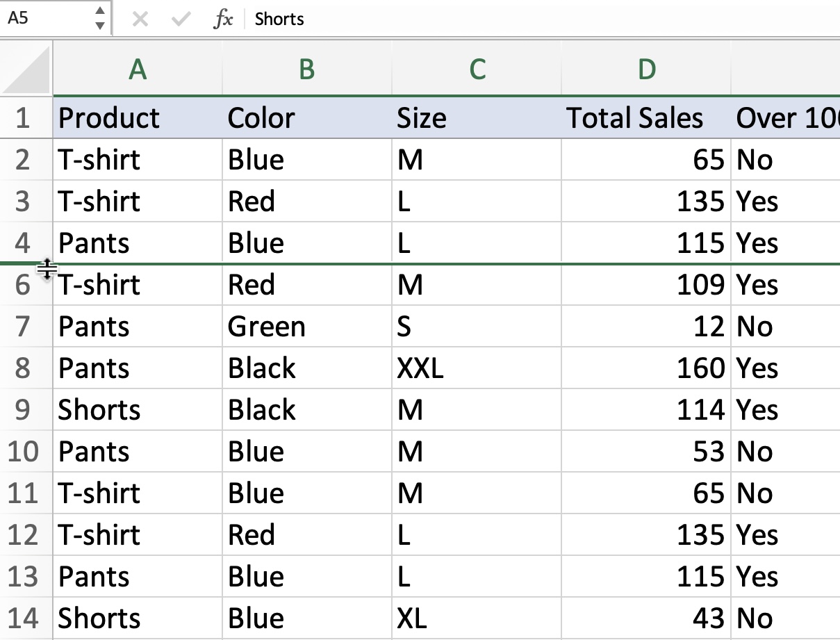Select Black cell in row 9
Image resolution: width=840 pixels, height=640 pixels.
click(x=307, y=409)
